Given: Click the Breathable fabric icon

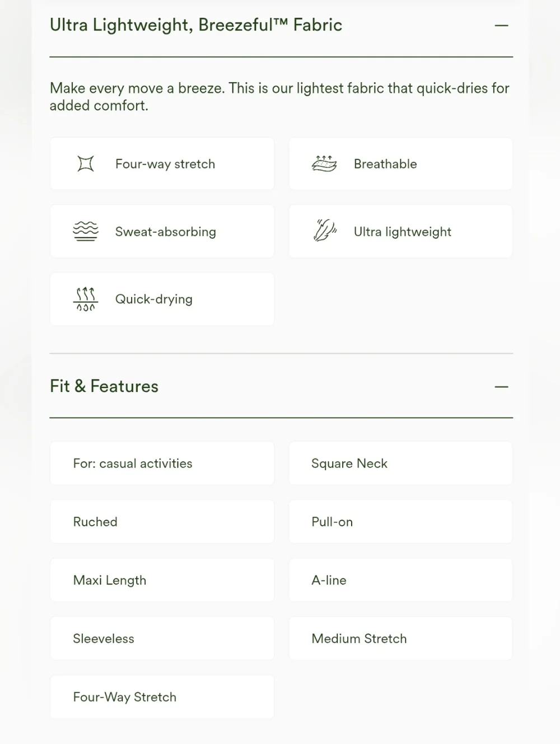Looking at the screenshot, I should pyautogui.click(x=324, y=163).
